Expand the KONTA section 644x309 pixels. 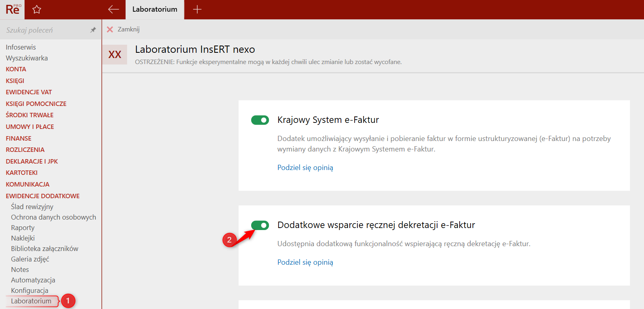(x=16, y=69)
